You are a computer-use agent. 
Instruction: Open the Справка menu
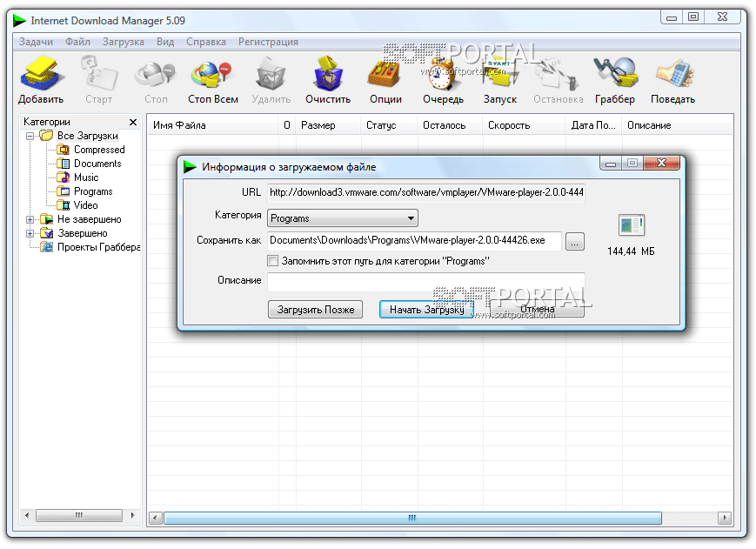206,42
